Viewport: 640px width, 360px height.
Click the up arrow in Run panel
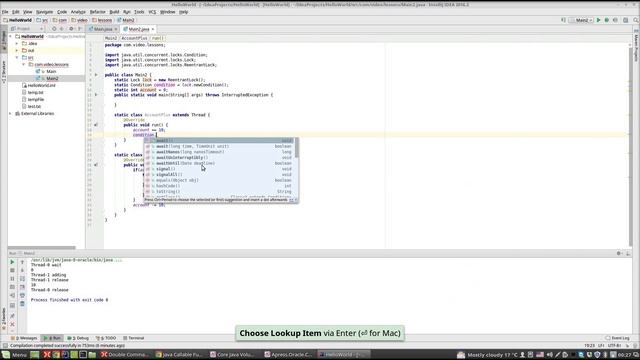click(x=22, y=262)
